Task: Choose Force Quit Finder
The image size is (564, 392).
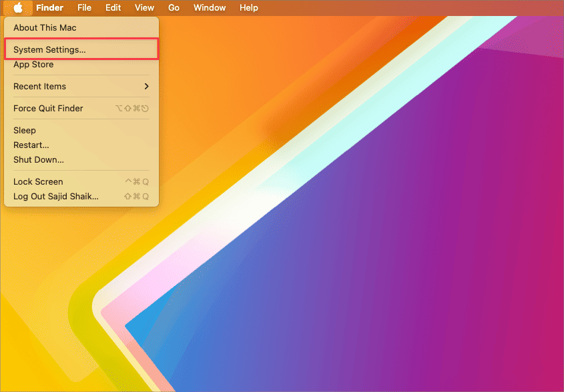Action: pyautogui.click(x=48, y=109)
